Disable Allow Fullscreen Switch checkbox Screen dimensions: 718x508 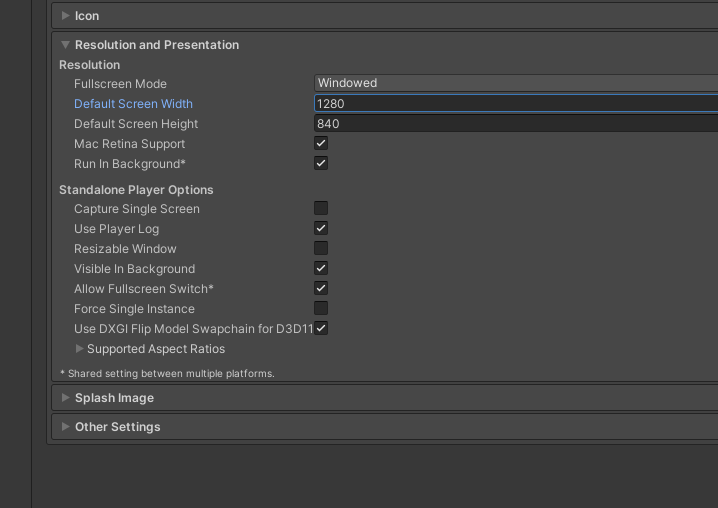pyautogui.click(x=321, y=288)
